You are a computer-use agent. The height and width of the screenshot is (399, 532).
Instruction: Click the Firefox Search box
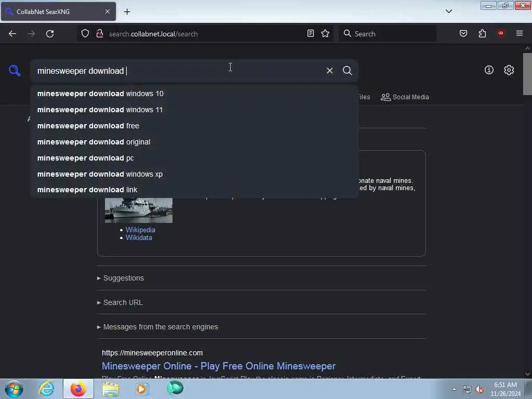click(x=387, y=34)
